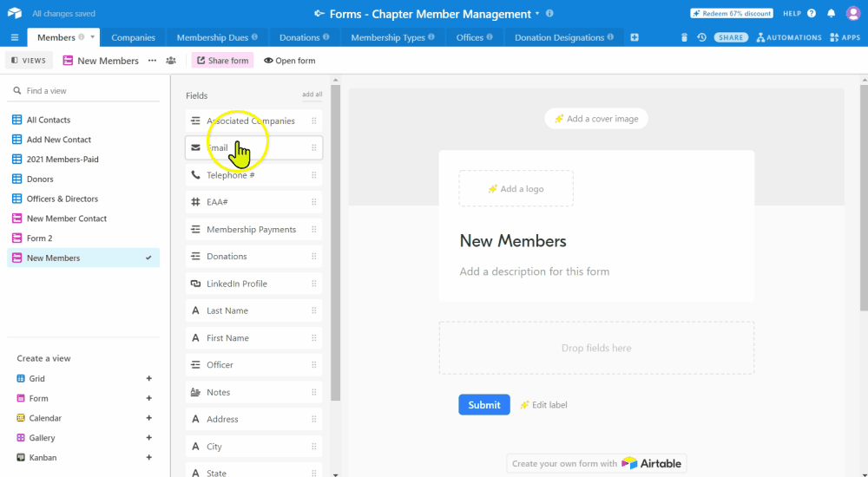The height and width of the screenshot is (477, 868).
Task: Open the HELP menu
Action: (x=799, y=13)
